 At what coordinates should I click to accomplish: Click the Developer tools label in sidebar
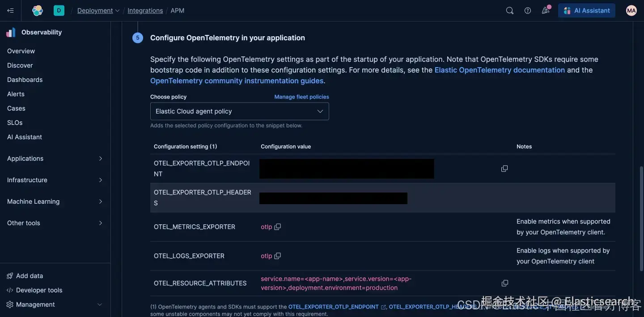click(39, 290)
